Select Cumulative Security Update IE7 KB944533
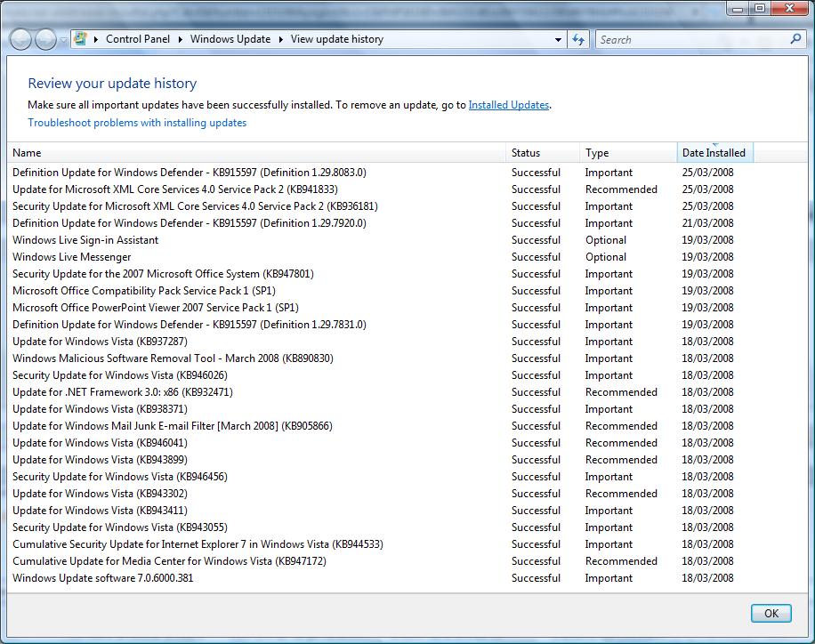This screenshot has width=815, height=644. tap(198, 544)
